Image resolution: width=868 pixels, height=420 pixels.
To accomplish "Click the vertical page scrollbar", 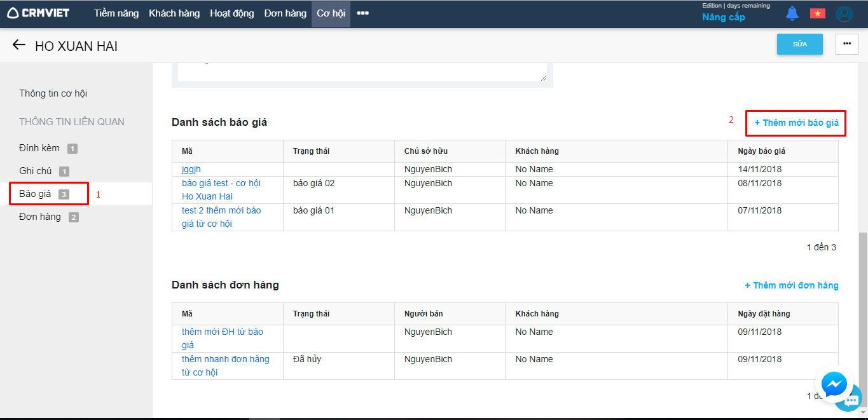I will pos(863,305).
